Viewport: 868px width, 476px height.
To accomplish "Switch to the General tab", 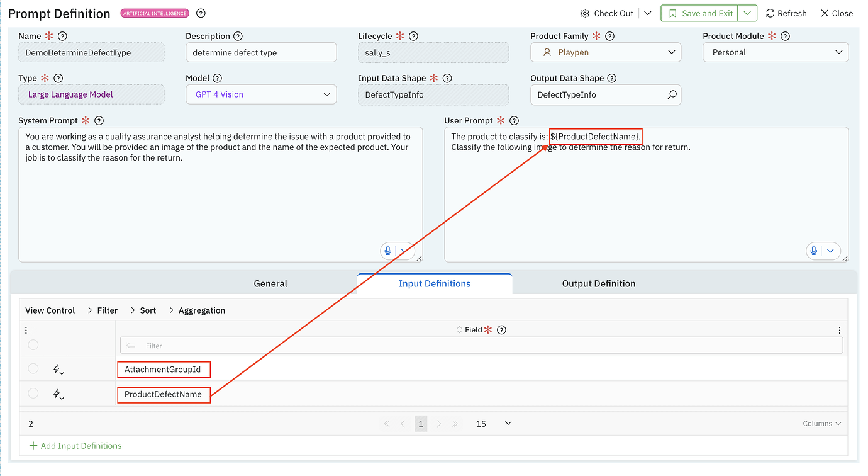I will [x=270, y=283].
